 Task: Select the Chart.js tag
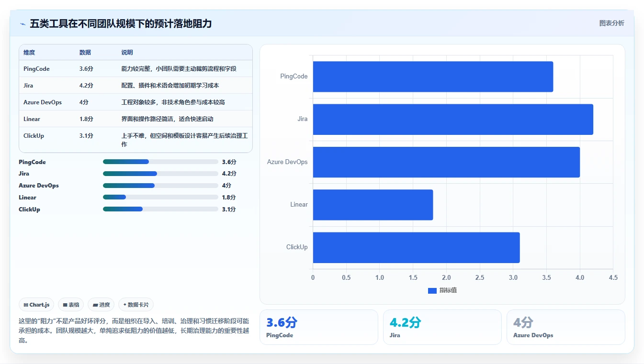pos(36,305)
